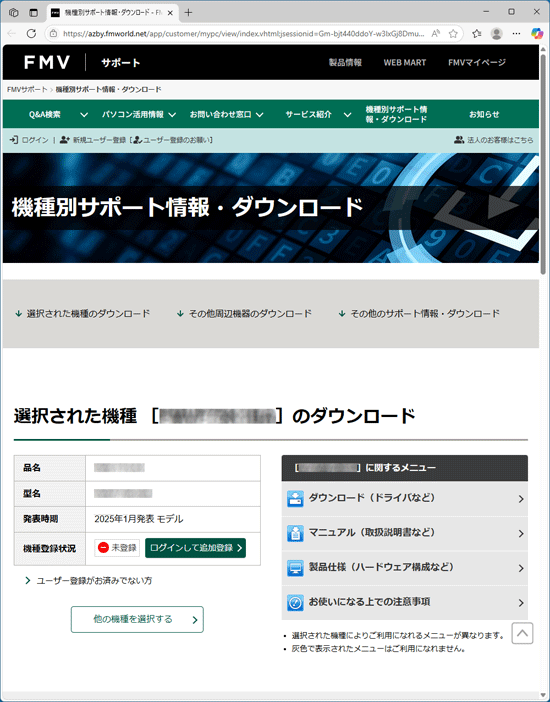This screenshot has width=550, height=702.
Task: Click the download drive icon
Action: pyautogui.click(x=295, y=499)
